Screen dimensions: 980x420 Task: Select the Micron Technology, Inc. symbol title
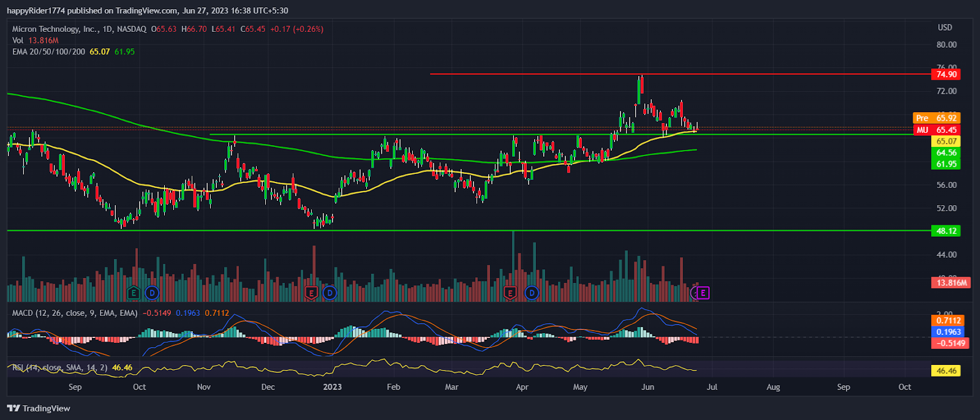coord(55,29)
